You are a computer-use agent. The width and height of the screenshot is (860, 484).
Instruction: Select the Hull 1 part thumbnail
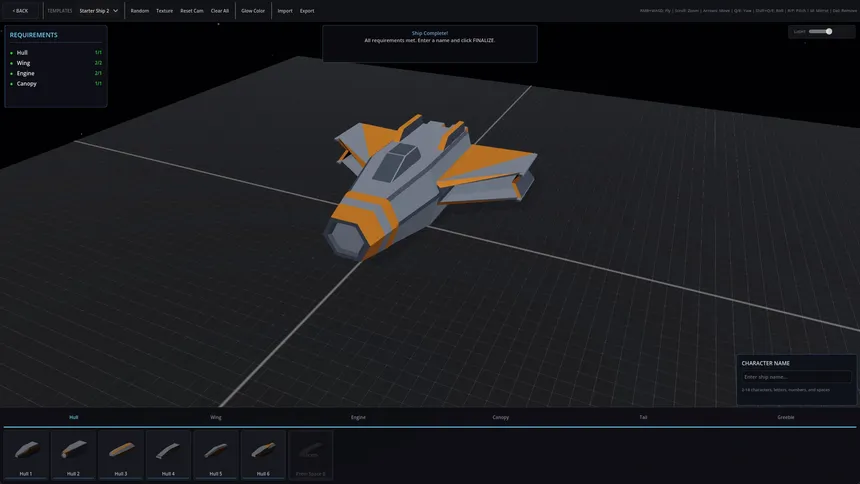click(25, 454)
